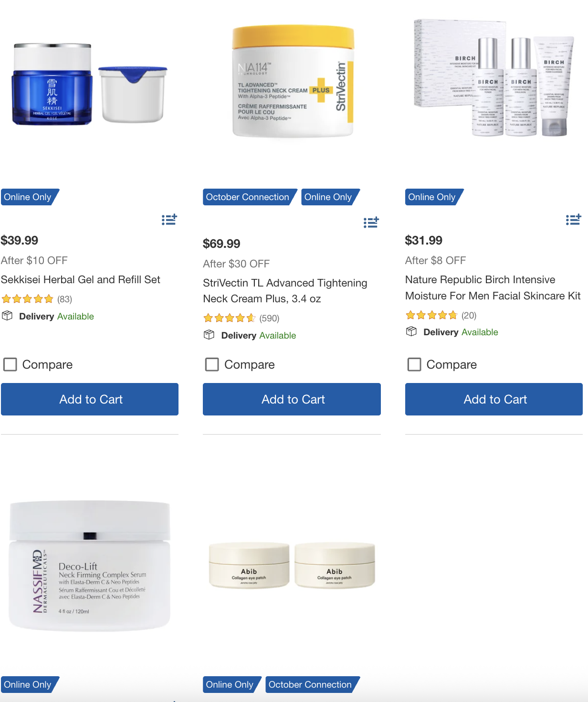Open Nature Republic Birch Intensive Moisture kit link
Viewport: 588px width, 702px height.
(x=493, y=288)
